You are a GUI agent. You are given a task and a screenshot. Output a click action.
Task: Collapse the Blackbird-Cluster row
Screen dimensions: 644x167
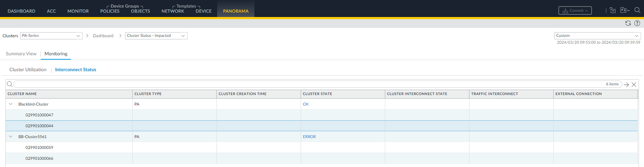[x=11, y=104]
